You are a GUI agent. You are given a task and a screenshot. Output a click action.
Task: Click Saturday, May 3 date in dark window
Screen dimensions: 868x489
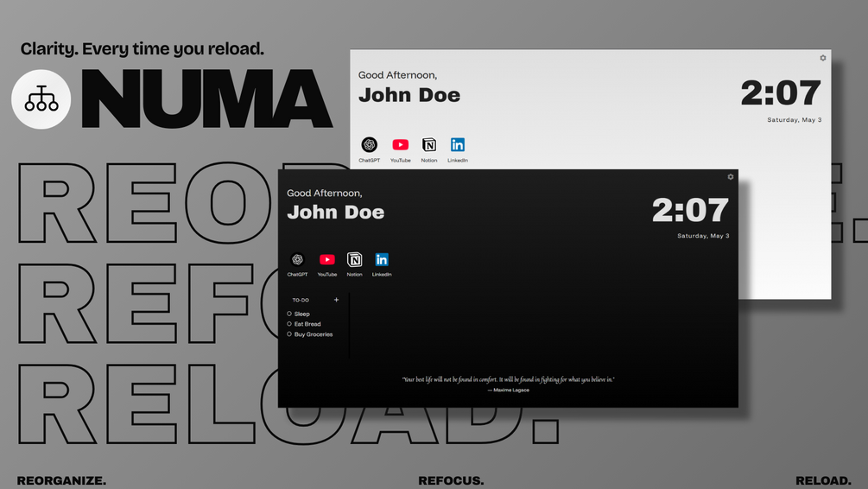(x=703, y=236)
